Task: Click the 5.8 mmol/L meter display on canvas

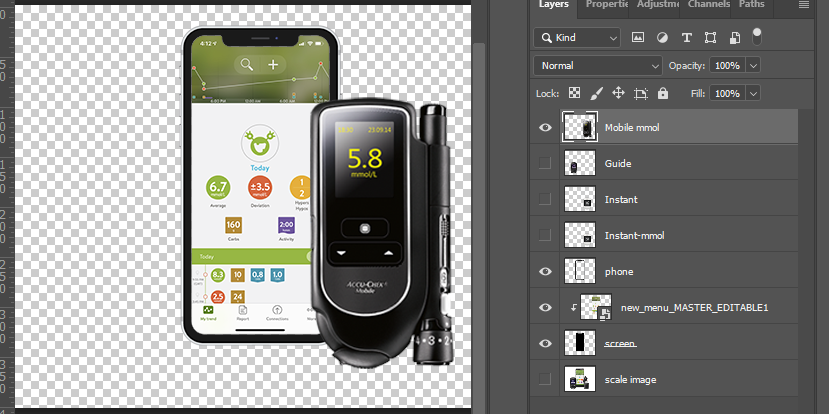Action: 366,159
